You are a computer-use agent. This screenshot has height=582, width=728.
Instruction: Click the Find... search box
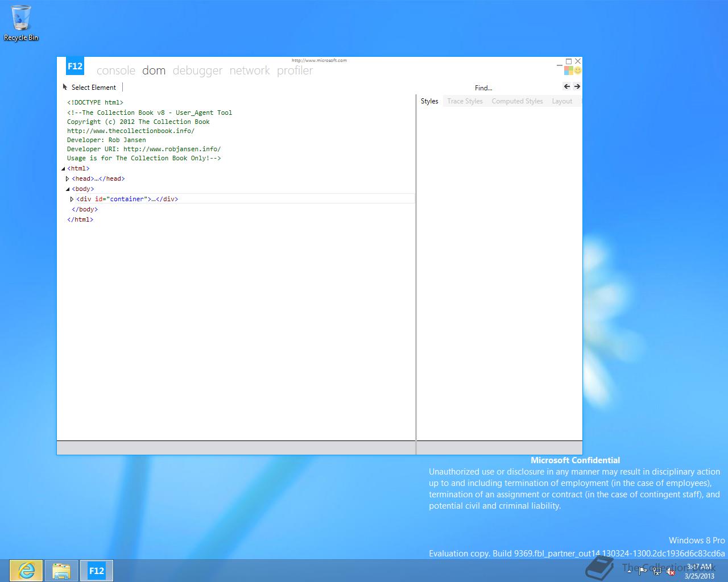(x=483, y=88)
